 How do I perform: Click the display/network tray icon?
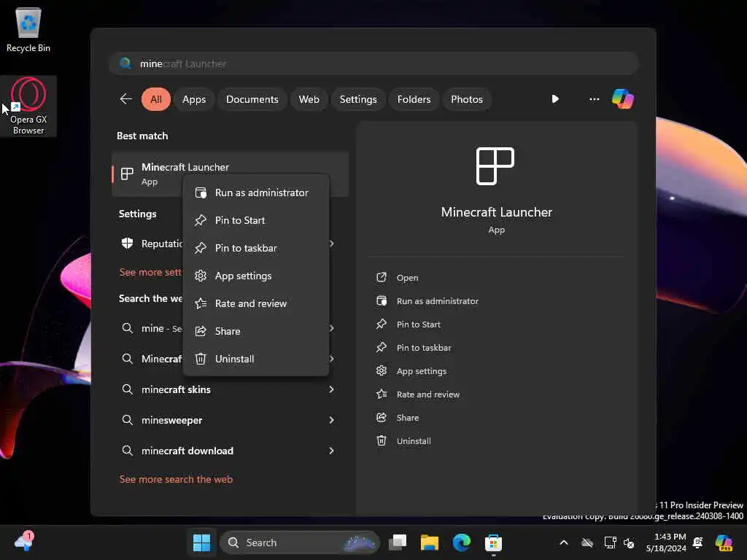[610, 542]
